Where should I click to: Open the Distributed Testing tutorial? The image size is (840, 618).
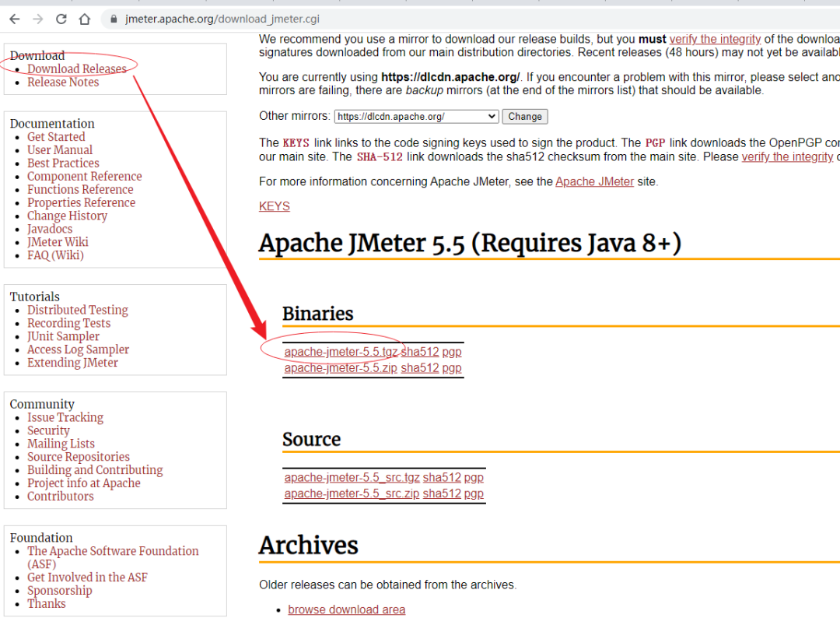tap(77, 310)
